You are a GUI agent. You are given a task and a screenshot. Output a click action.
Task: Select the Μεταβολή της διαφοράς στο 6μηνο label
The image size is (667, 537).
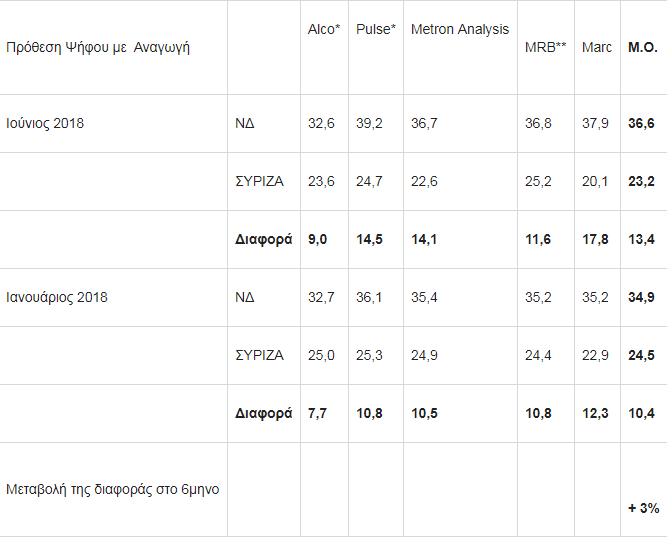(113, 489)
